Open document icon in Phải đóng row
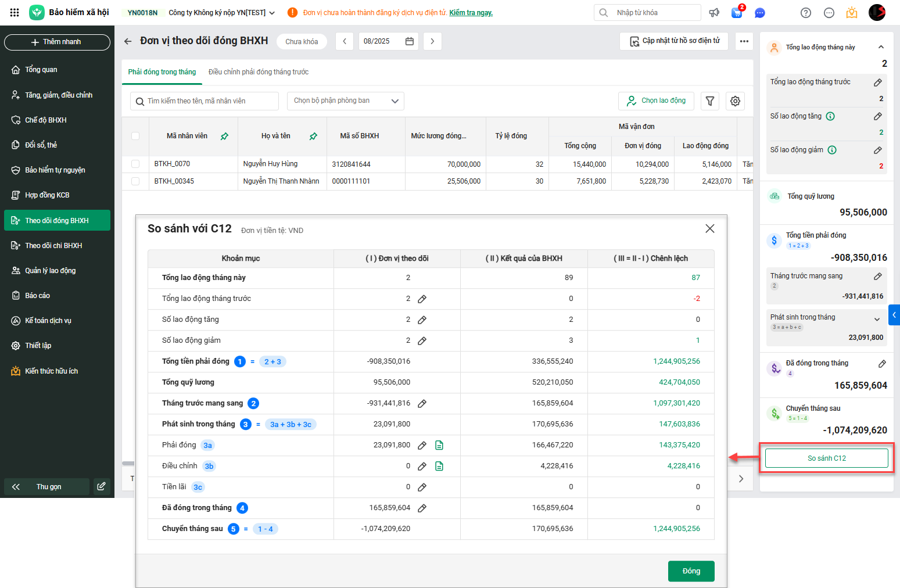This screenshot has width=900, height=588. click(x=439, y=445)
